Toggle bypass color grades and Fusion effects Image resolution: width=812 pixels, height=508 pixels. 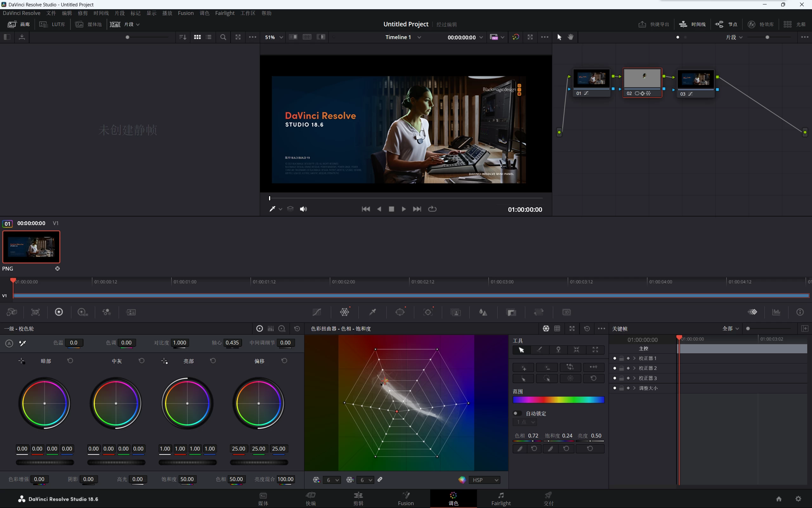click(x=516, y=37)
